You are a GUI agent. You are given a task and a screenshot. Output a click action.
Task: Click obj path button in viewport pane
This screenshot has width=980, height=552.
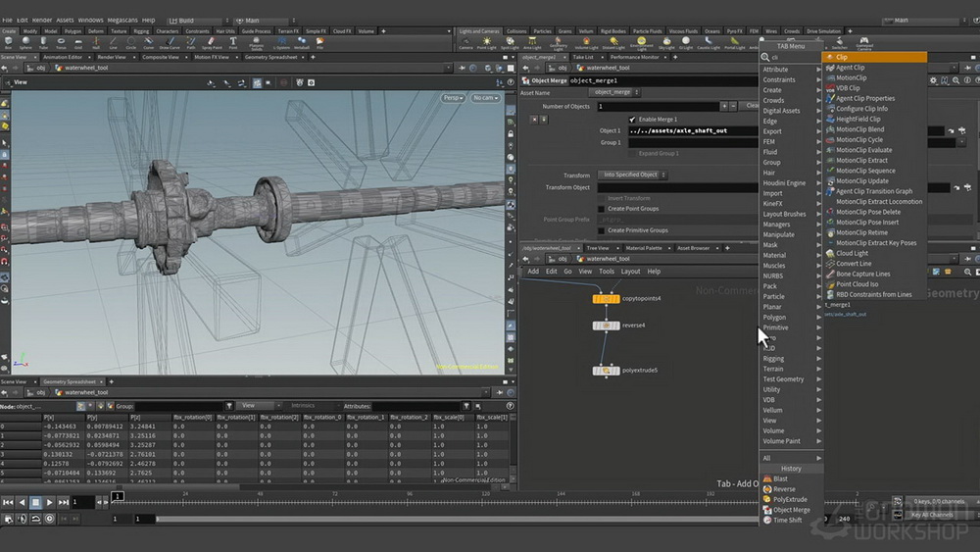tap(35, 68)
